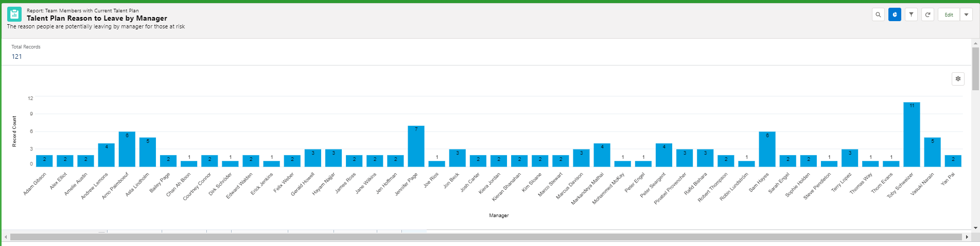Toggle the chart display button
Image resolution: width=980 pixels, height=246 pixels.
(x=895, y=15)
